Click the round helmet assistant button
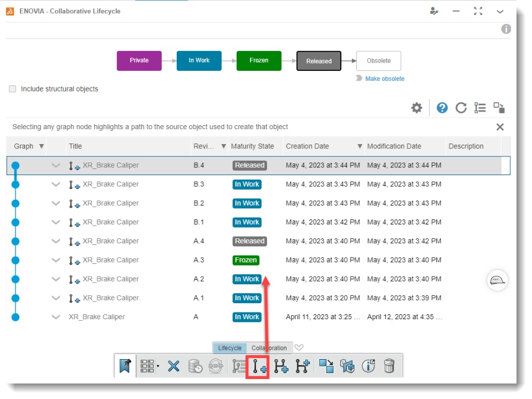The height and width of the screenshot is (399, 532). [498, 280]
